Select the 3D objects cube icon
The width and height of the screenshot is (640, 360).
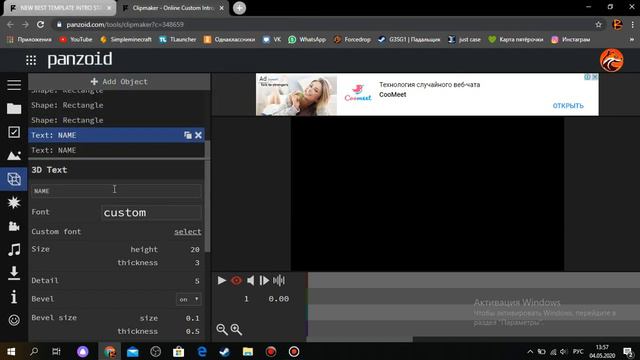point(14,179)
